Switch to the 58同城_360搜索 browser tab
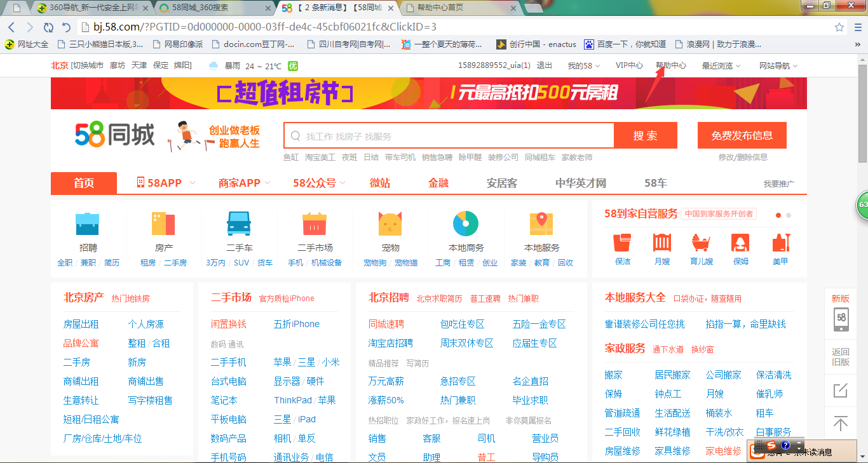The image size is (868, 463). point(215,8)
